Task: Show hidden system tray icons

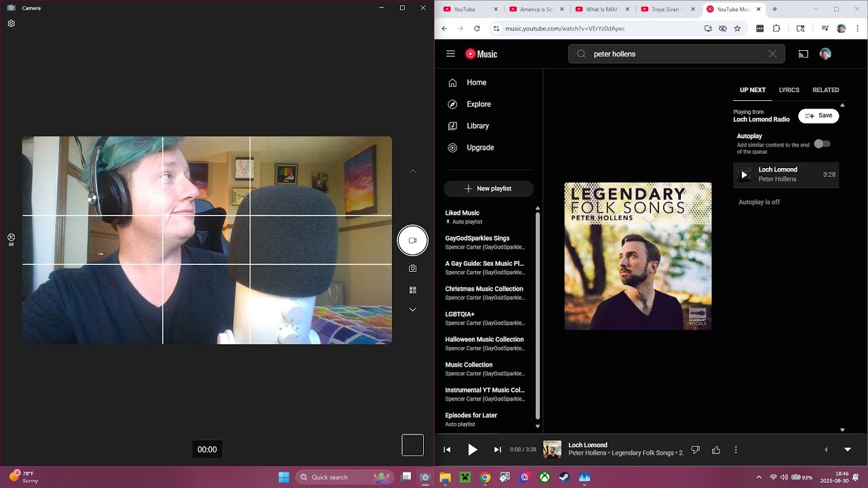Action: [759, 477]
